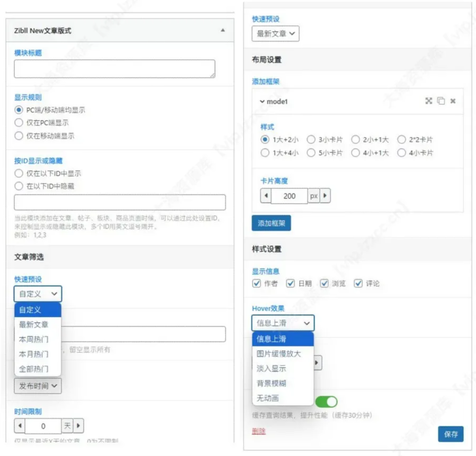Remove mode1 frame via its x icon
476x456 pixels.
452,101
